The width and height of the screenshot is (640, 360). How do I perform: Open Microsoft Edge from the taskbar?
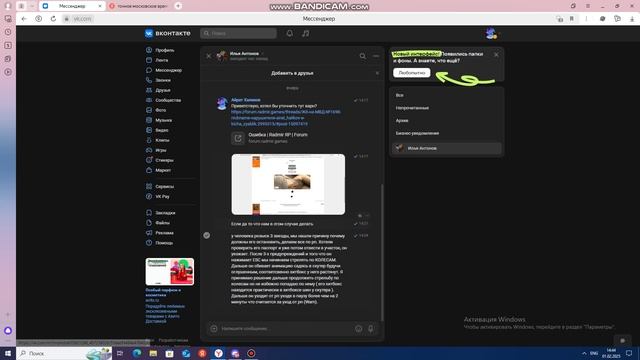point(137,353)
